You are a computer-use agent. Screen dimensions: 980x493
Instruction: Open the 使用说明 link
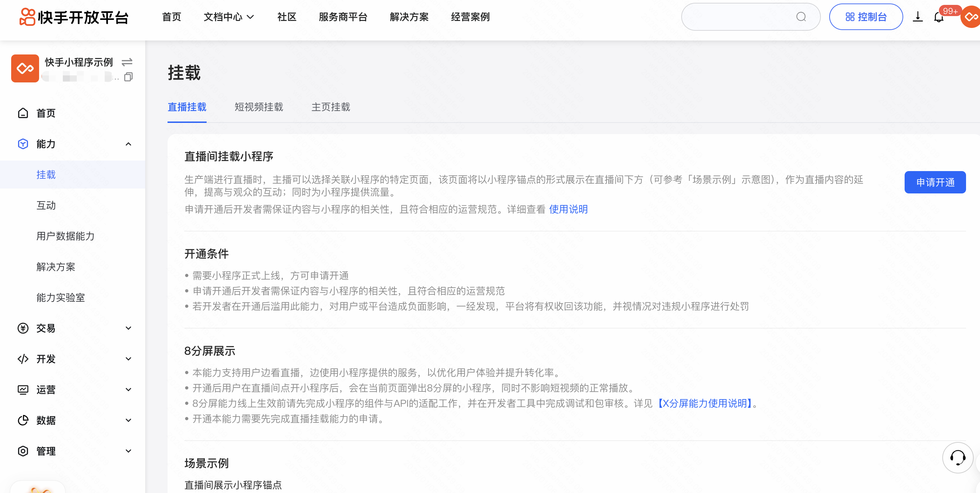tap(568, 209)
